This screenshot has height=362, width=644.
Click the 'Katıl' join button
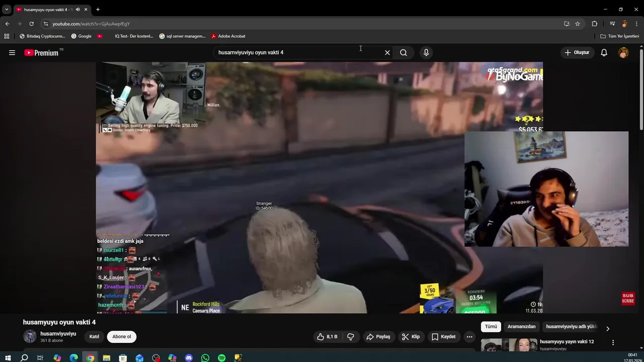[94, 337]
